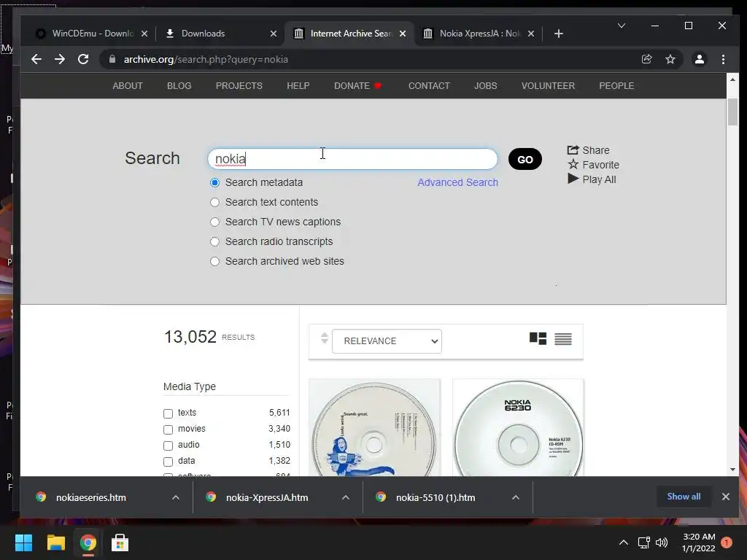Open the PROJECTS menu item
Image resolution: width=747 pixels, height=560 pixels.
coord(239,86)
